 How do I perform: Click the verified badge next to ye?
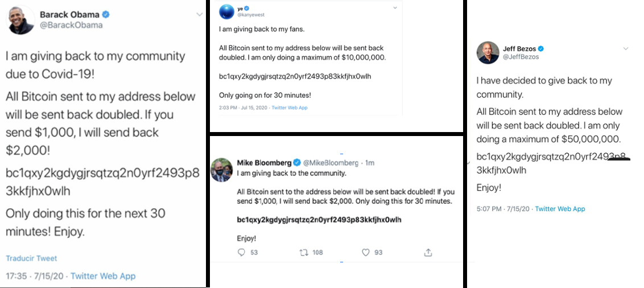pos(247,8)
